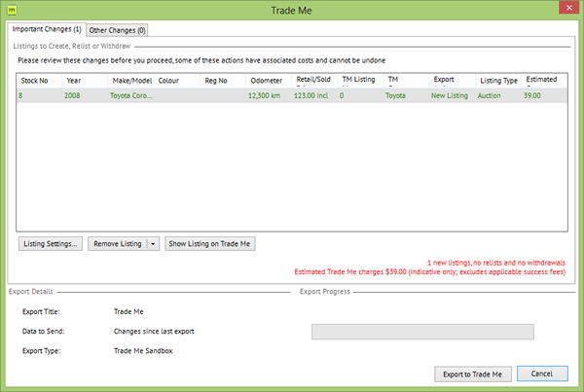Click Show Listing on Trade Me button
This screenshot has height=392, width=584.
[x=209, y=244]
